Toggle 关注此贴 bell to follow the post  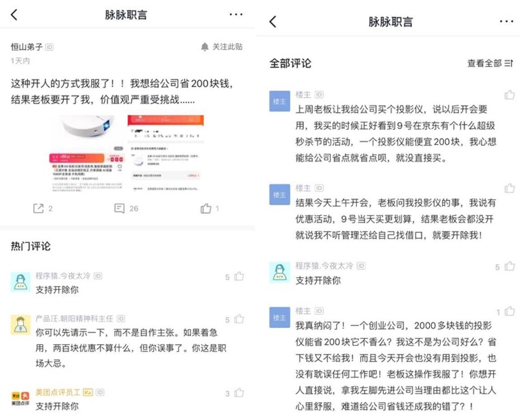pos(221,47)
